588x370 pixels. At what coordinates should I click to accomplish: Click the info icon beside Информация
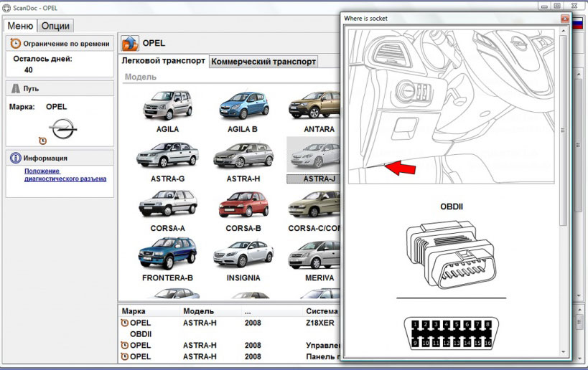[x=15, y=158]
